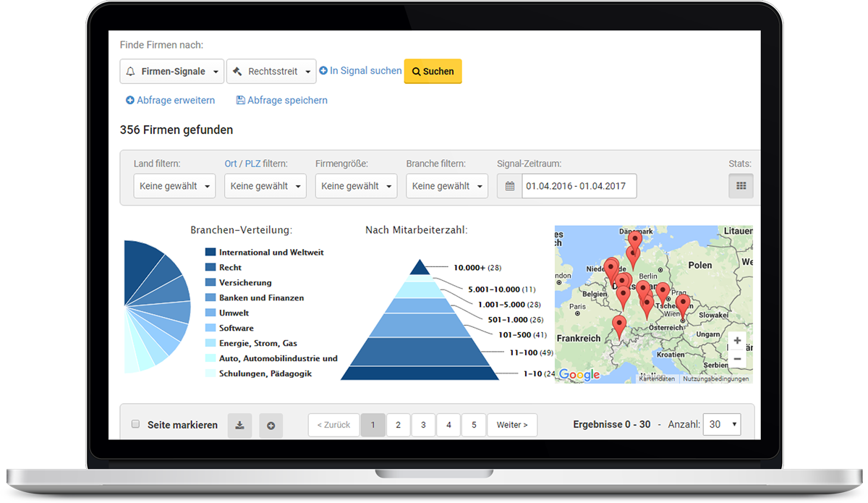Toggle the Stats grid view icon
The width and height of the screenshot is (868, 503).
coord(740,186)
